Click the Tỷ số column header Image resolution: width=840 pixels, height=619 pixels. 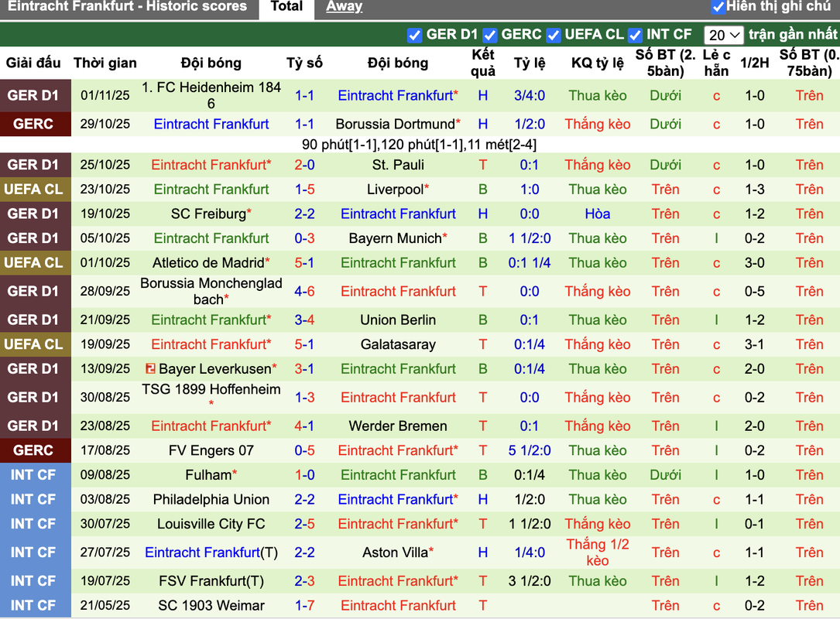click(304, 63)
